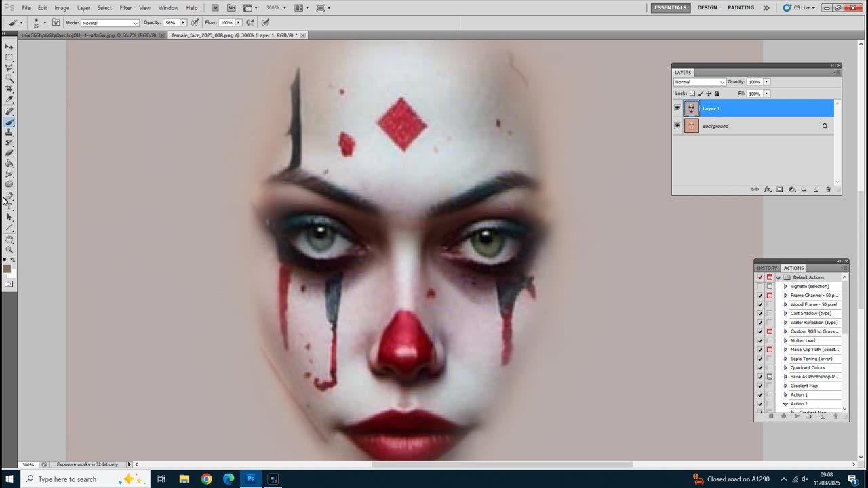Screen dimensions: 868x488
Task: Toggle Quick Mask mode icon
Action: click(x=9, y=283)
